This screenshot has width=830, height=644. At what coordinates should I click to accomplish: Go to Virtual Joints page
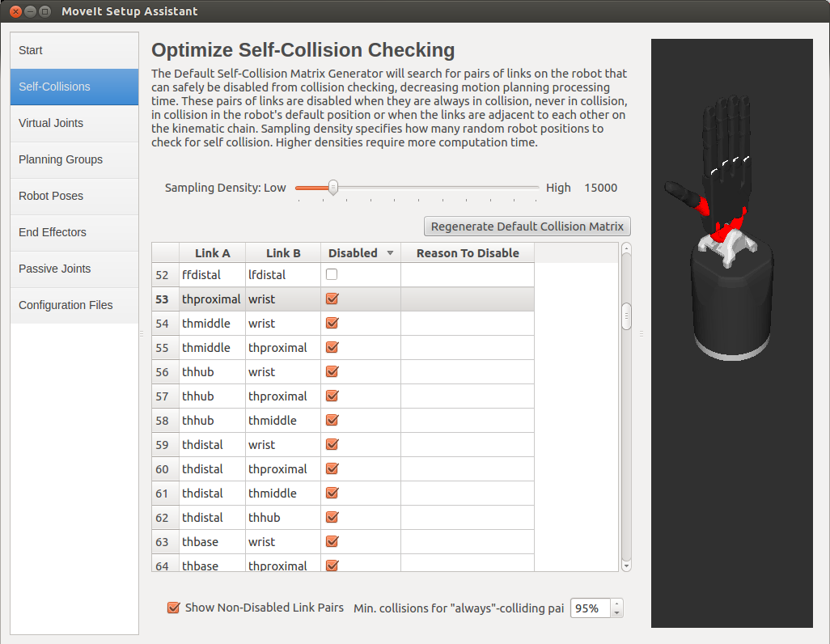74,124
